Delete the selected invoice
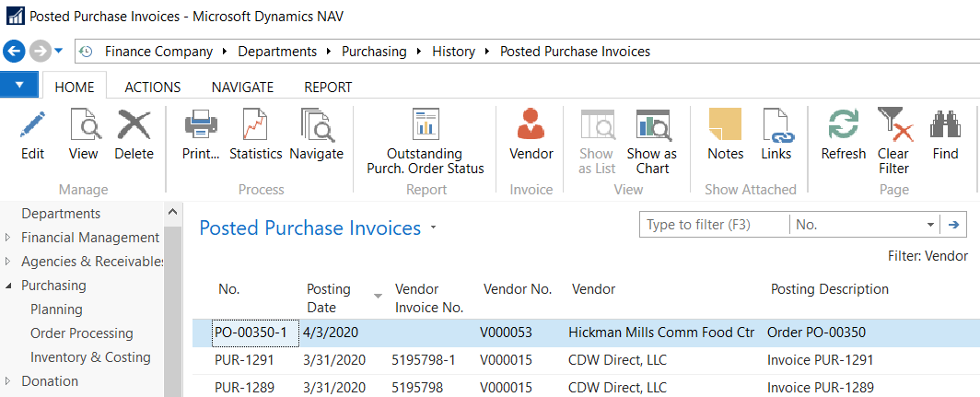Image resolution: width=980 pixels, height=397 pixels. tap(134, 125)
